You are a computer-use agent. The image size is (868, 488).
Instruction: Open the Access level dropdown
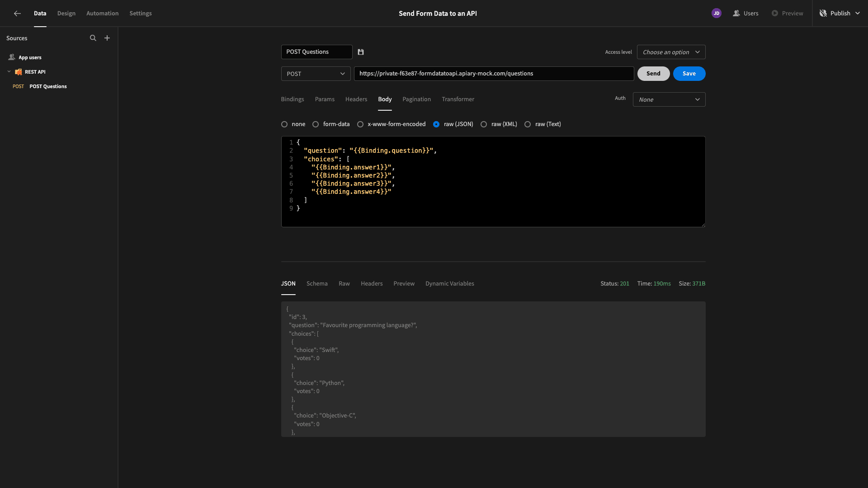tap(671, 52)
